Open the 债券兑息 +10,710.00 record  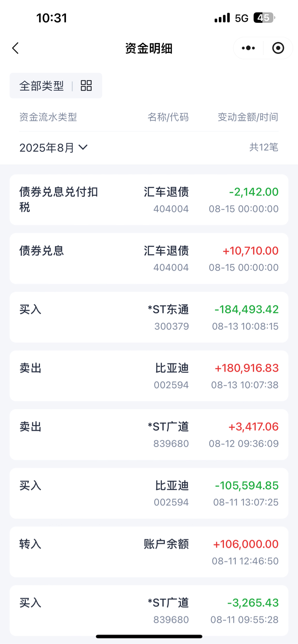[x=149, y=258]
